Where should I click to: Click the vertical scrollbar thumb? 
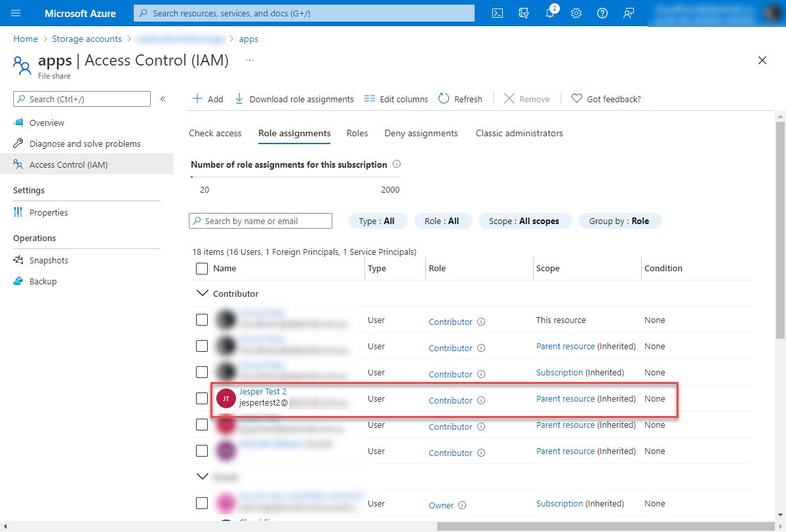[780, 231]
